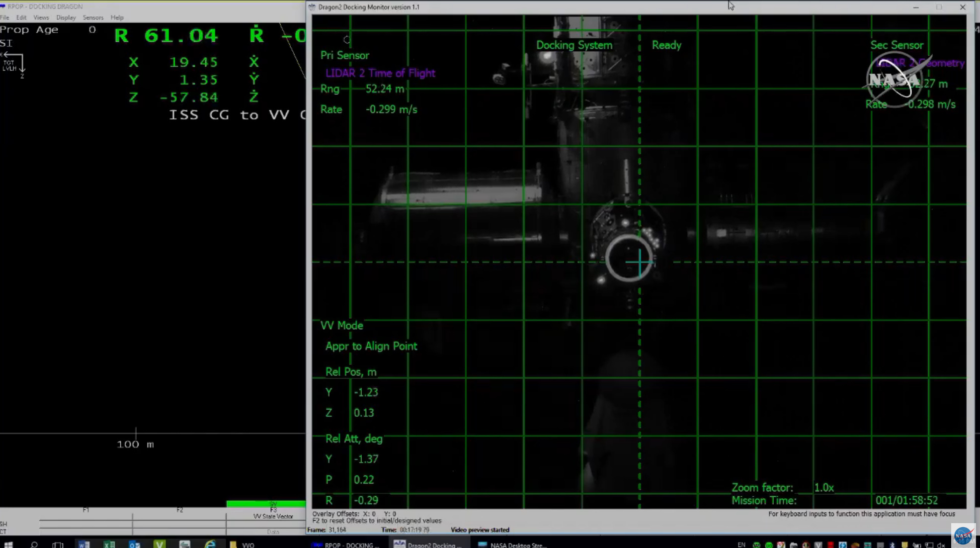Click the '100 m' scale marker in RPOP

tap(135, 444)
